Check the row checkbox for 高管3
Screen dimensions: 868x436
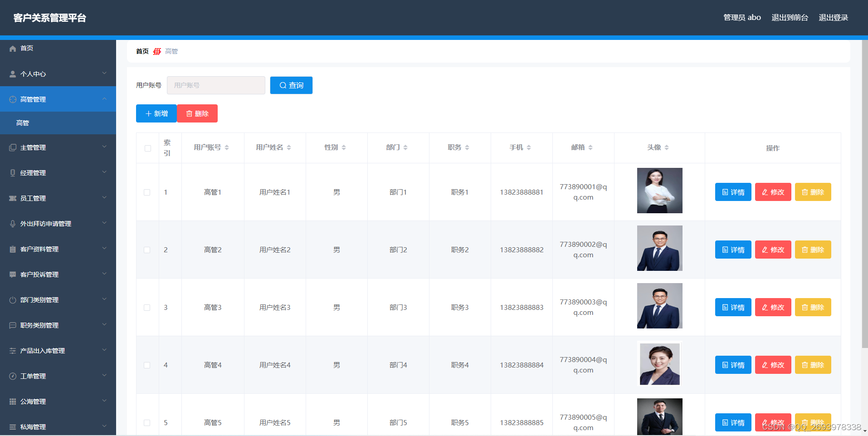[147, 308]
